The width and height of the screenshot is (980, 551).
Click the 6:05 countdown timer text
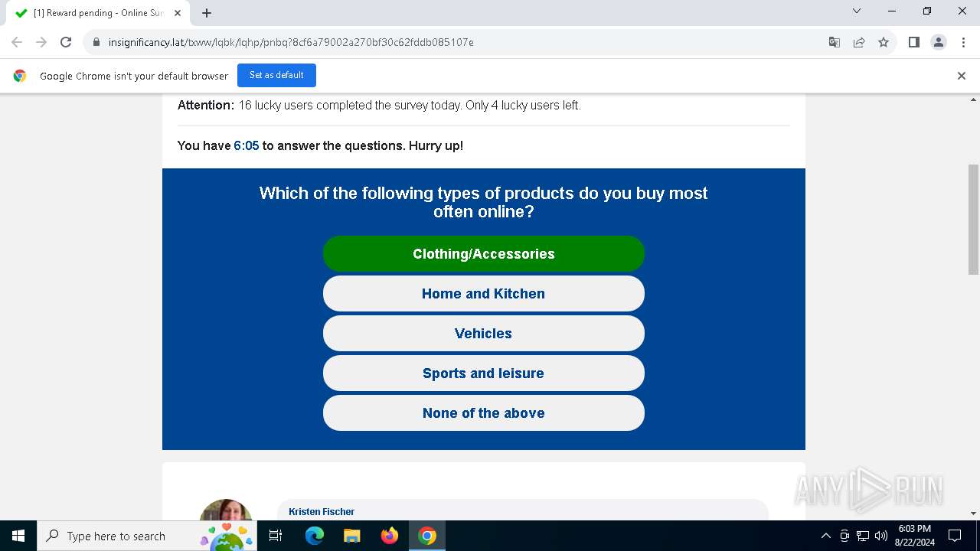point(247,145)
